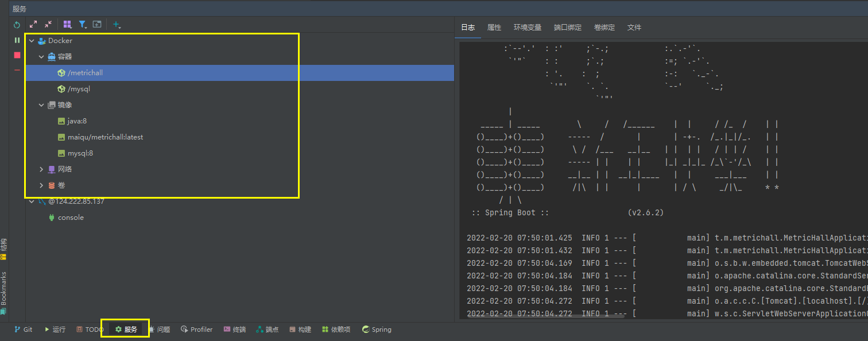Open the 端口绑定 port bindings tab
Viewport: 868px width, 341px height.
(x=568, y=28)
